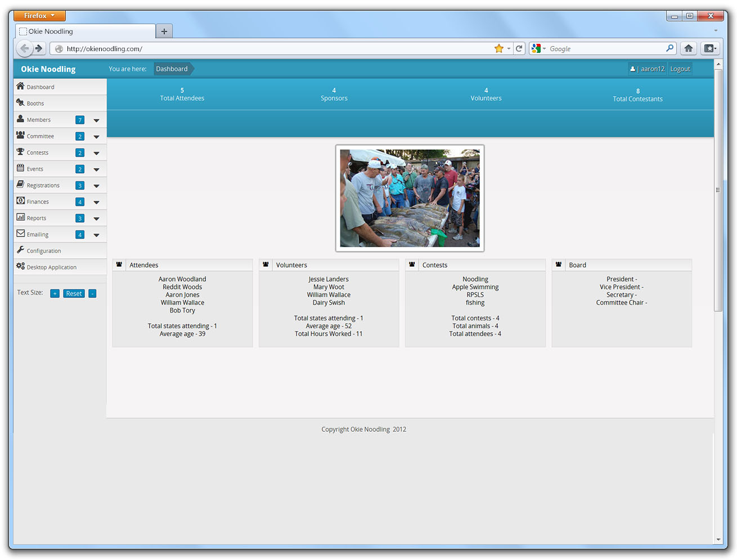The image size is (737, 560).
Task: Open the Dashboard house icon in sidebar
Action: [20, 86]
